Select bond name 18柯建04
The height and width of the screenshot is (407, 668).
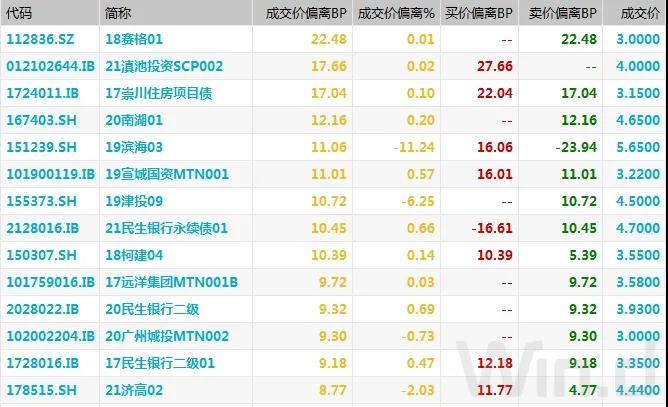(134, 255)
